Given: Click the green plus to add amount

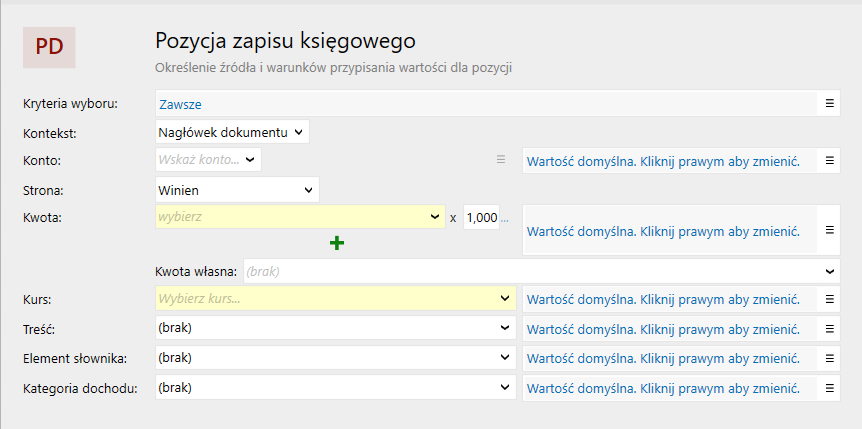Looking at the screenshot, I should (x=337, y=242).
